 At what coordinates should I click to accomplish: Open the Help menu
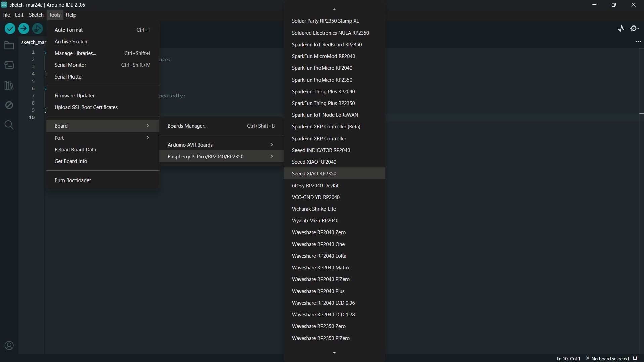click(x=71, y=15)
